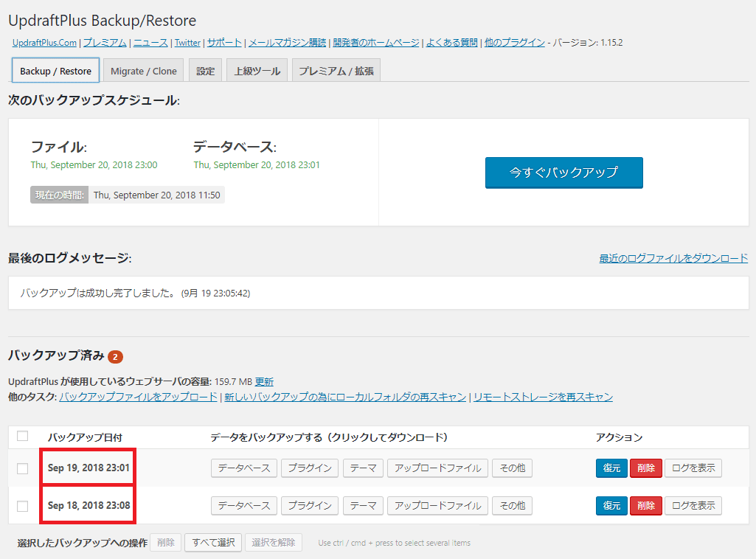
Task: Open the 最近のログファイルをダウンロード link
Action: click(x=673, y=257)
